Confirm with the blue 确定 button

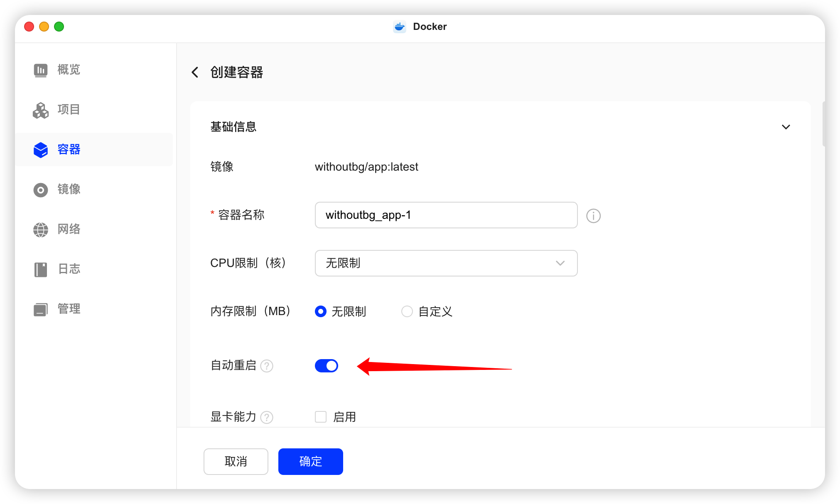pyautogui.click(x=311, y=462)
